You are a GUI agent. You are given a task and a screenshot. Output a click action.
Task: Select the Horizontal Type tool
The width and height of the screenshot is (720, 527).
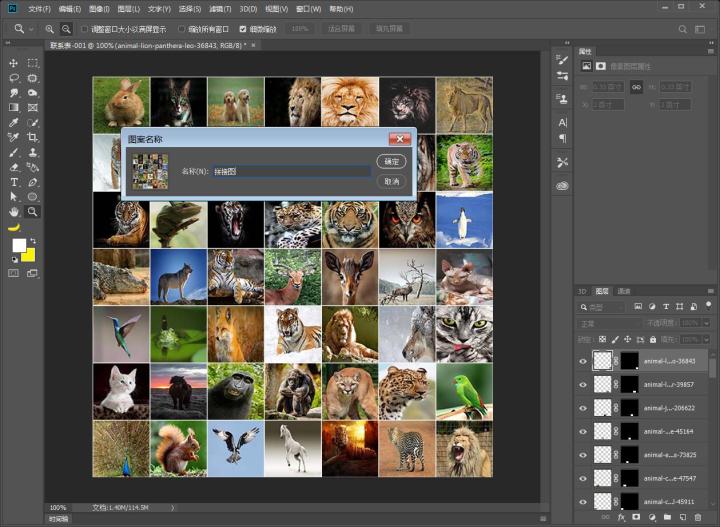pos(14,182)
